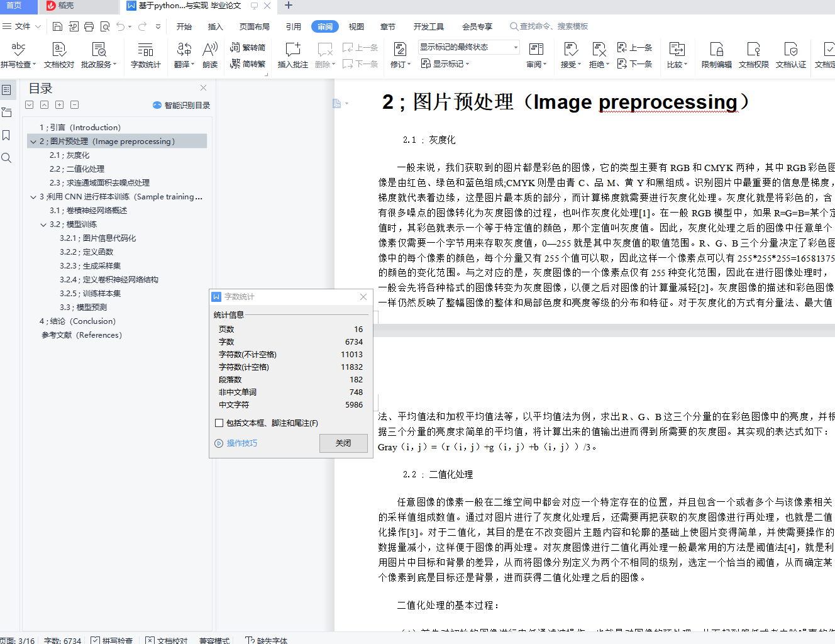This screenshot has height=644, width=835.
Task: Open 文档认证 document certification
Action: click(x=791, y=55)
